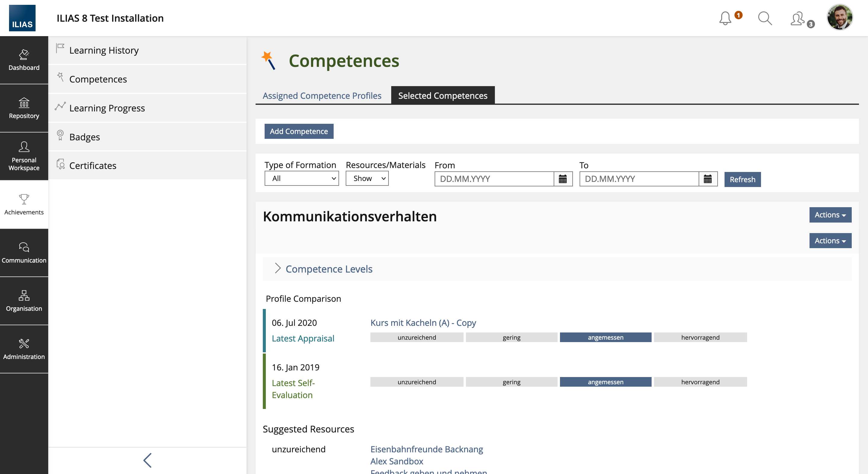This screenshot has height=474, width=868.
Task: Open Learning Progress in the slate menu
Action: [107, 108]
